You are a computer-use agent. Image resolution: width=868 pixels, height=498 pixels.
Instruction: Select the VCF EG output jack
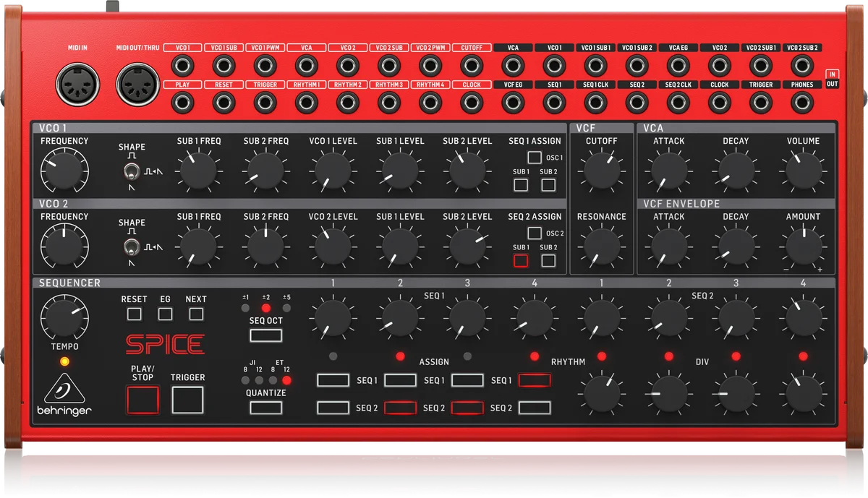click(513, 103)
